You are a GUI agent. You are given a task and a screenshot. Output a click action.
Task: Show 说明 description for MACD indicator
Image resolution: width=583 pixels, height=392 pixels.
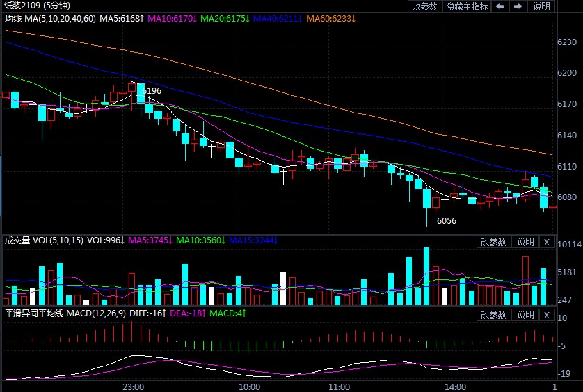(525, 315)
